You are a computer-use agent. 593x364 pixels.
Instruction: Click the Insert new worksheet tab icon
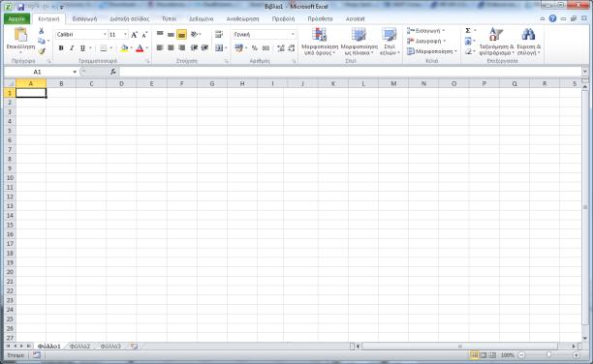pos(134,346)
